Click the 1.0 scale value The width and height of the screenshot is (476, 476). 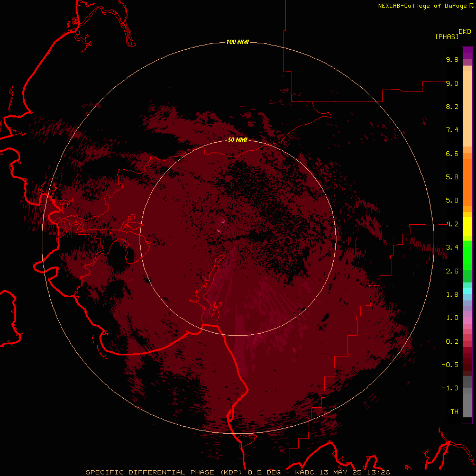click(452, 318)
